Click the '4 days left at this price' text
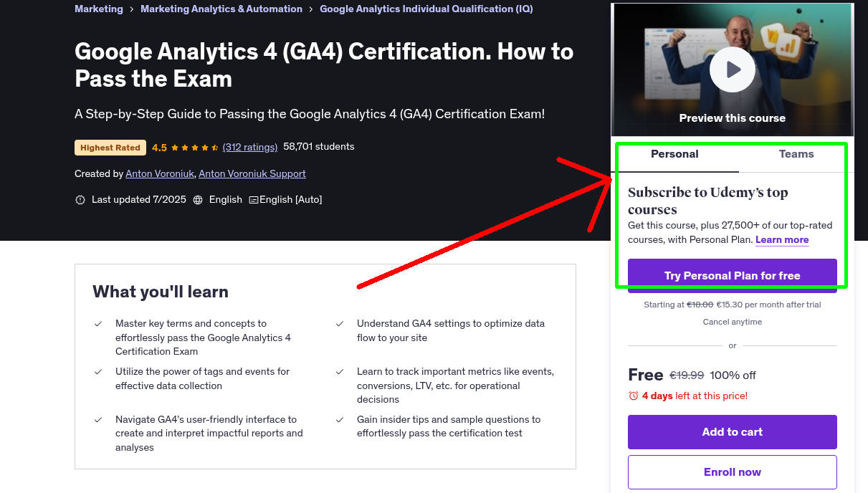868x493 pixels. tap(695, 396)
